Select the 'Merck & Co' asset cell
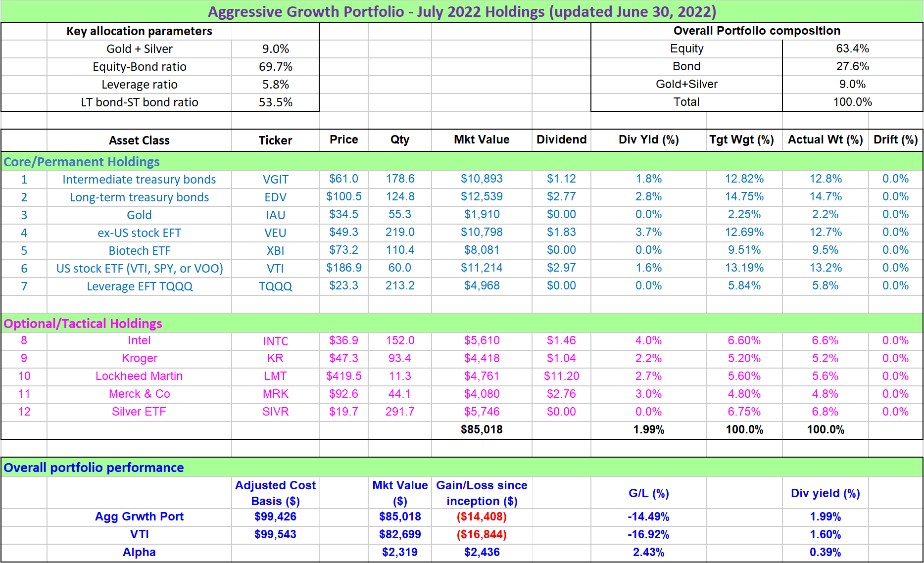The width and height of the screenshot is (924, 563). pos(139,394)
